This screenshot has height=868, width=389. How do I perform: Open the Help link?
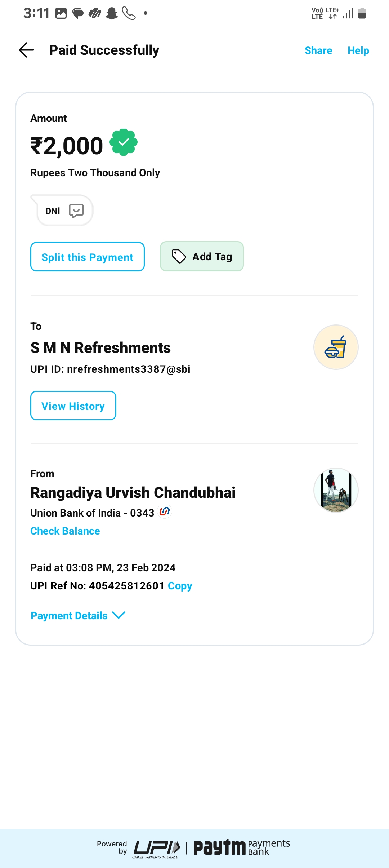click(358, 50)
